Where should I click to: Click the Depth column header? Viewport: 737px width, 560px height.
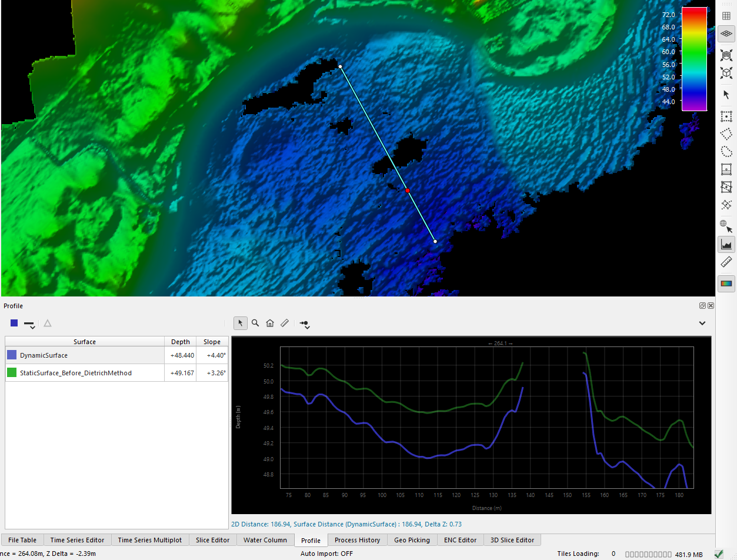[181, 342]
